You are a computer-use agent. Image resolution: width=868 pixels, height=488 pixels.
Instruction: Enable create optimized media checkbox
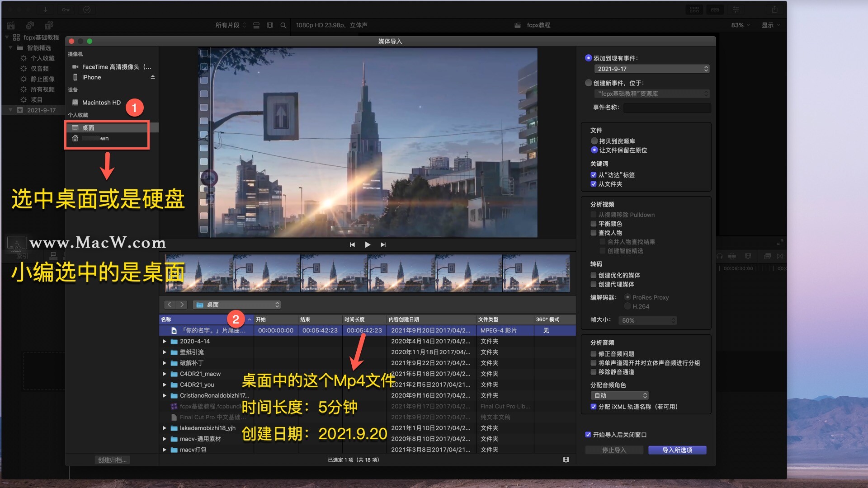pyautogui.click(x=594, y=275)
